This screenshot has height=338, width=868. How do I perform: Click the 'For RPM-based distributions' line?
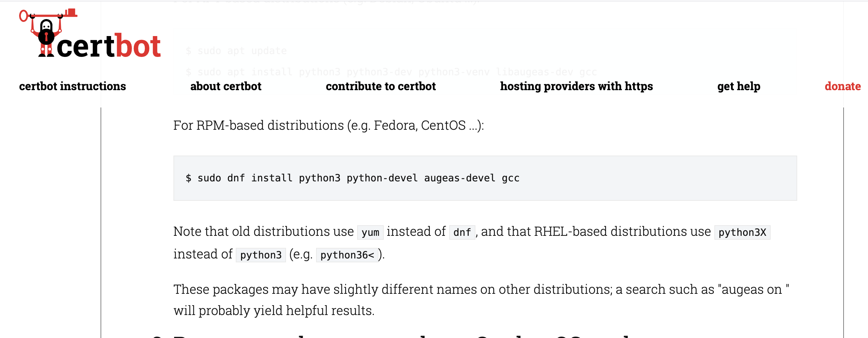click(x=329, y=126)
